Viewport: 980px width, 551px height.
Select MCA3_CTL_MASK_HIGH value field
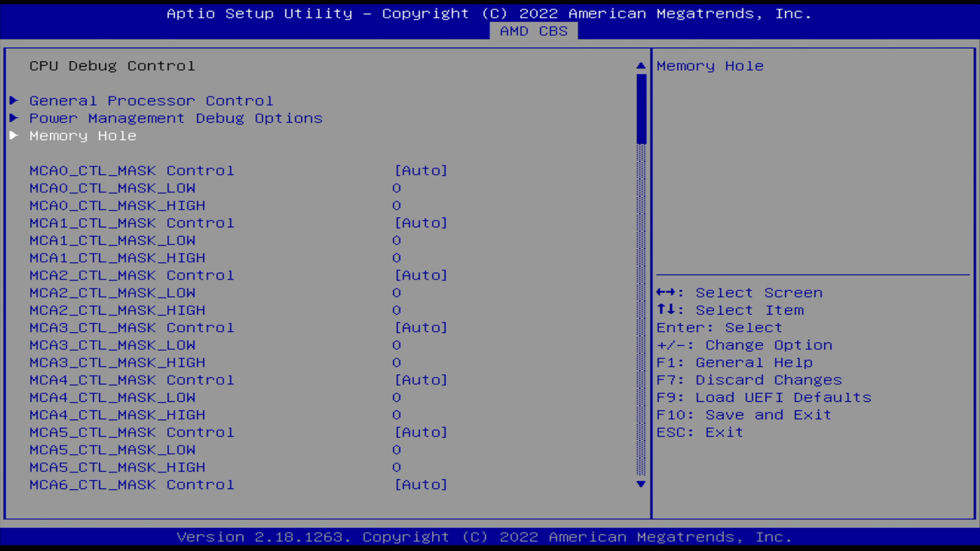[x=397, y=363]
